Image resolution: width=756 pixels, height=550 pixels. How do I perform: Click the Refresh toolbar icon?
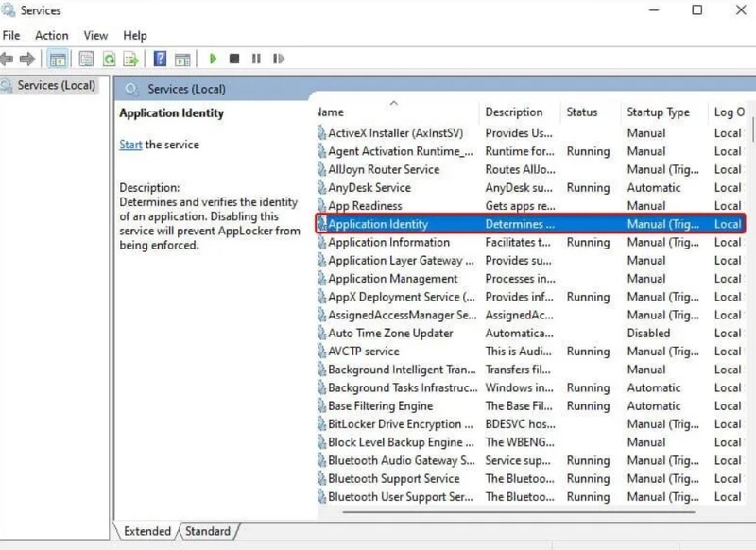[110, 60]
